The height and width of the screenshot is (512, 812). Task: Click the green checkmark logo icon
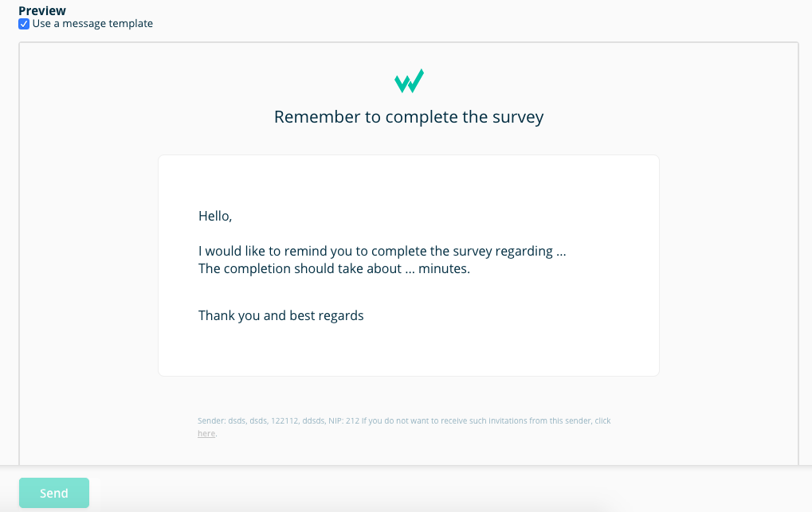[x=409, y=81]
